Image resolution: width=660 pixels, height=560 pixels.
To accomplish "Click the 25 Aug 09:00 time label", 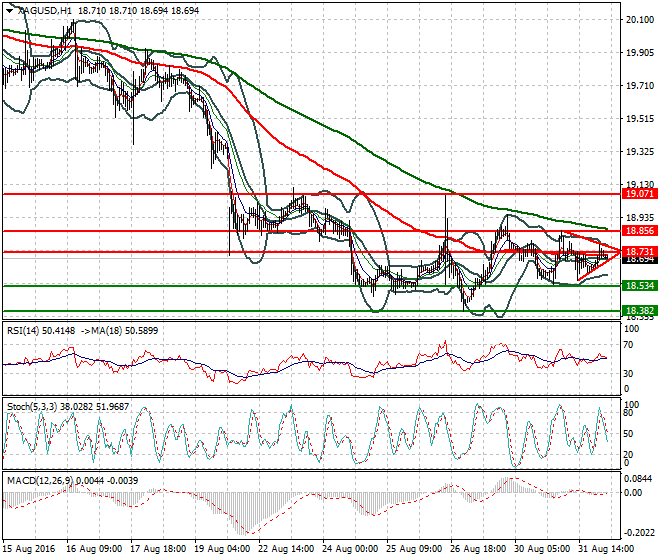I will tap(414, 549).
